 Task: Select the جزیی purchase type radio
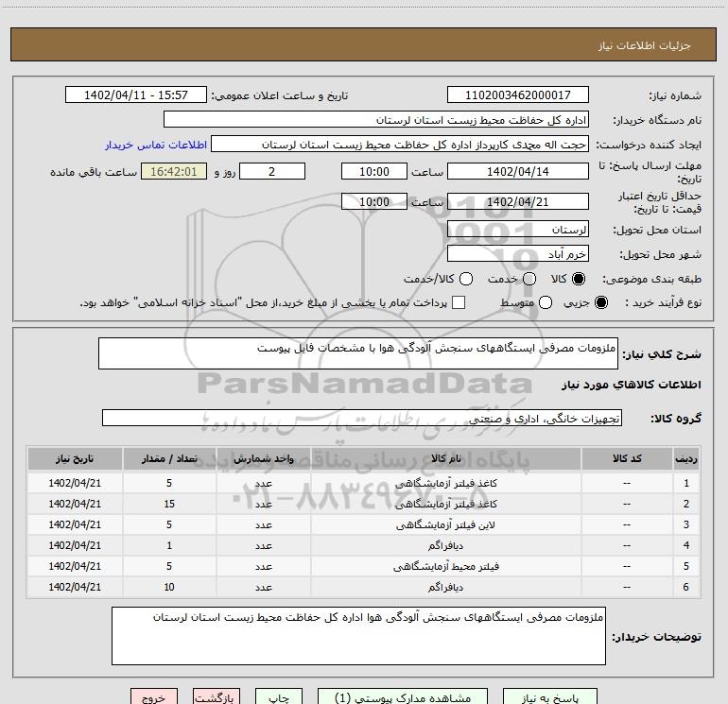600,302
